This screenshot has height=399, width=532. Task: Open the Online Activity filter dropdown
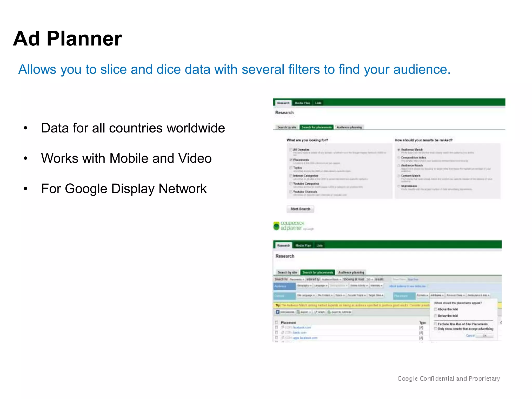(x=359, y=285)
